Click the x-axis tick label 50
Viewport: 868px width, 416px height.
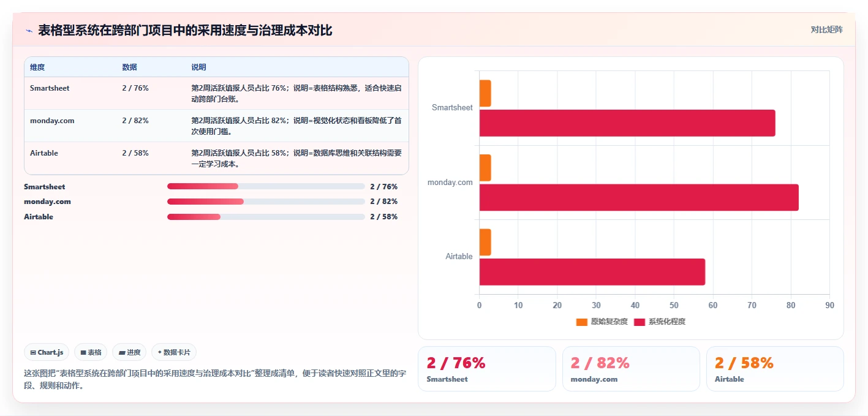(674, 305)
